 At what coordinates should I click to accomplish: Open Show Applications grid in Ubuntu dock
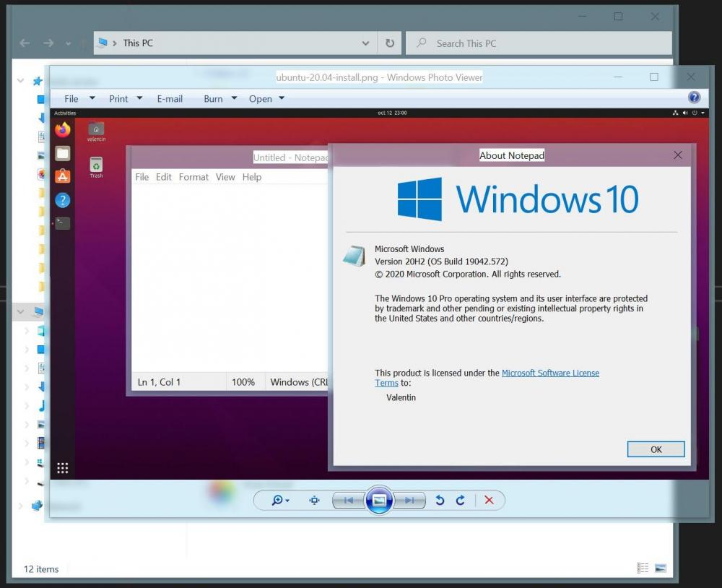tap(63, 468)
